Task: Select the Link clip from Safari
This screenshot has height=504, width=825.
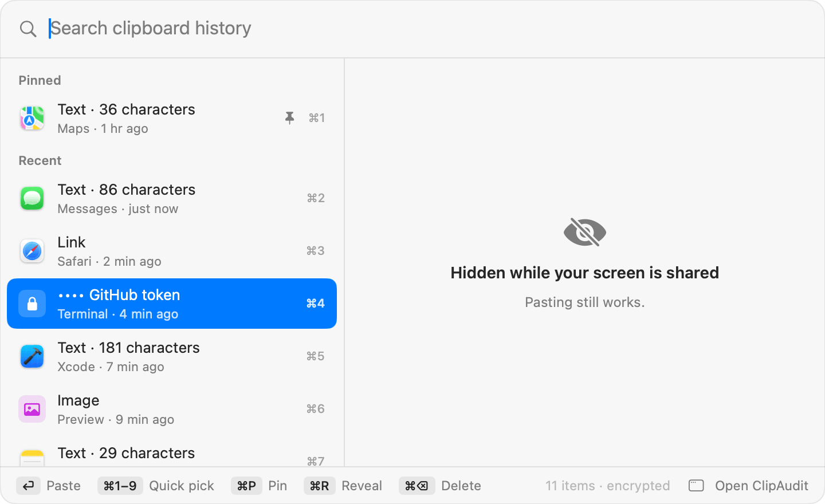Action: pyautogui.click(x=172, y=251)
